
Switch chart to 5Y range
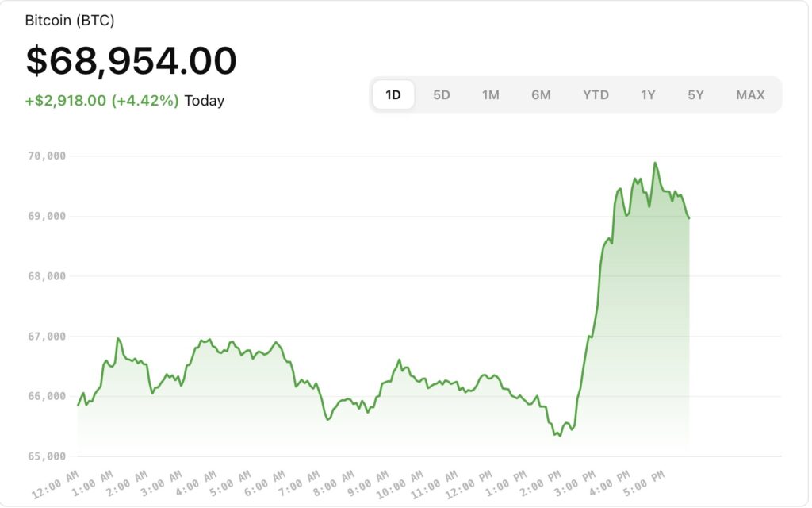tap(695, 95)
